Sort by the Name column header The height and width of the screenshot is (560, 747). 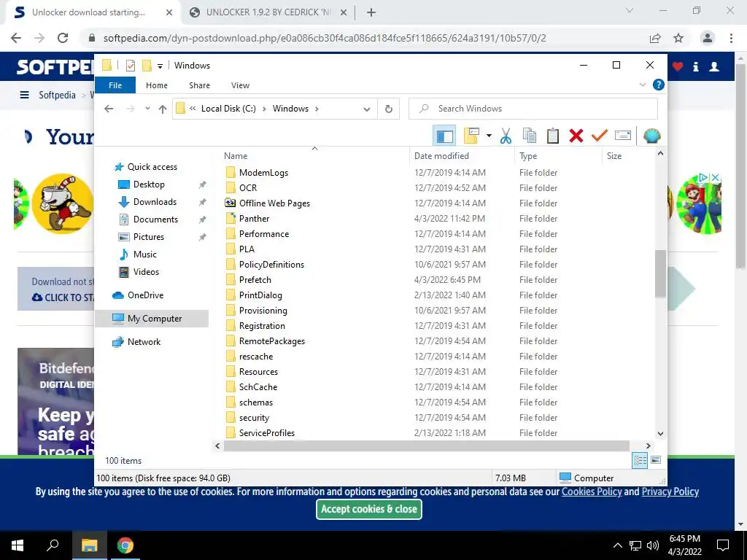pyautogui.click(x=314, y=156)
